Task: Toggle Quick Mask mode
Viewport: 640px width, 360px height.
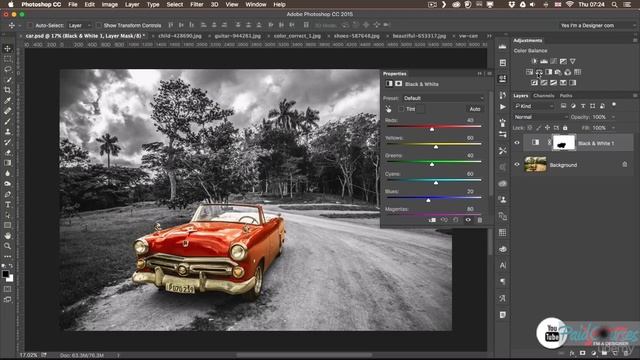Action: click(7, 289)
